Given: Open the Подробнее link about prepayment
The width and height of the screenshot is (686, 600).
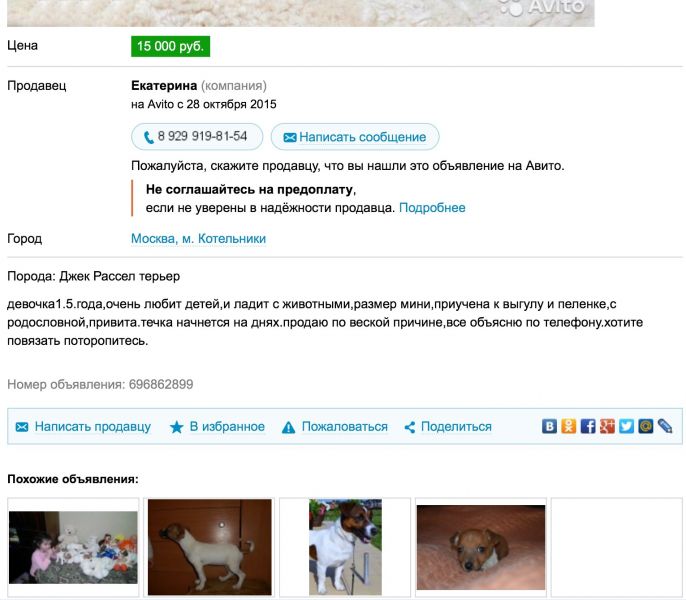Looking at the screenshot, I should pos(432,207).
